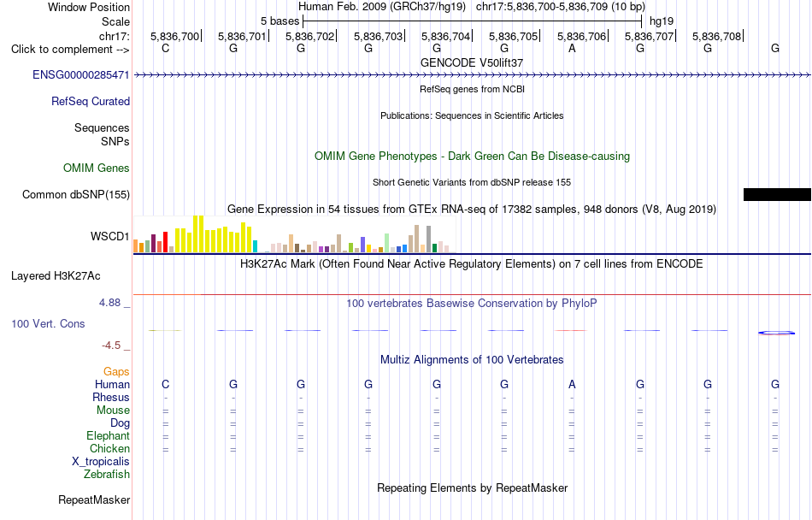Open the WSCD1 GTEx expression bar chart

(294, 234)
